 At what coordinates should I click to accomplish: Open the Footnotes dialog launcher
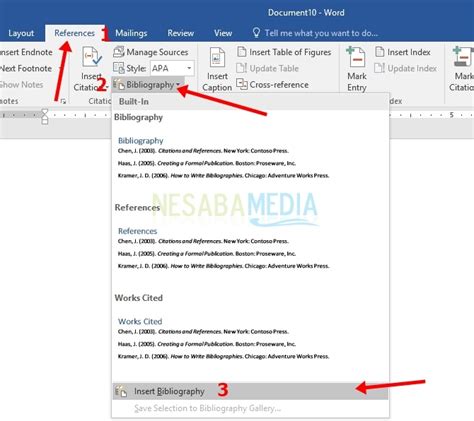(x=63, y=101)
